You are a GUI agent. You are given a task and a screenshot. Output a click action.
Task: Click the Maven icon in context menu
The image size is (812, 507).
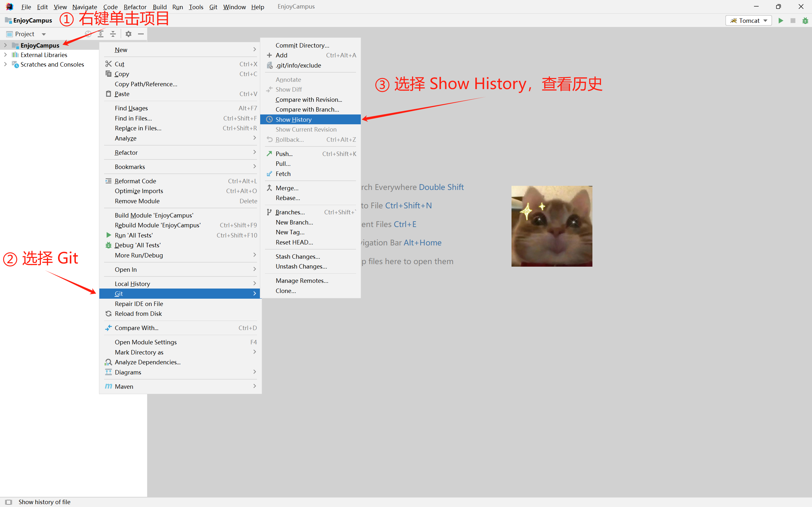tap(109, 386)
